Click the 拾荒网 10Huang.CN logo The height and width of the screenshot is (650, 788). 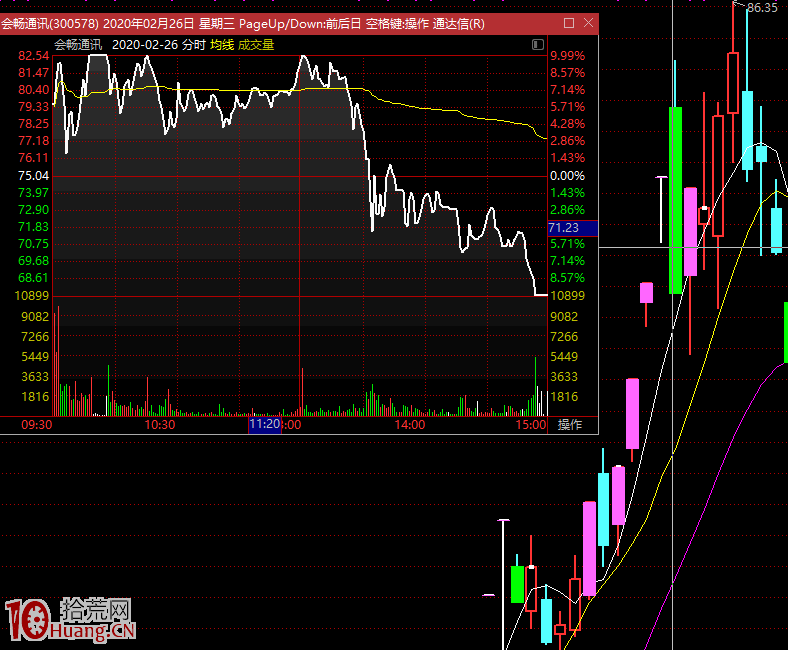70,621
